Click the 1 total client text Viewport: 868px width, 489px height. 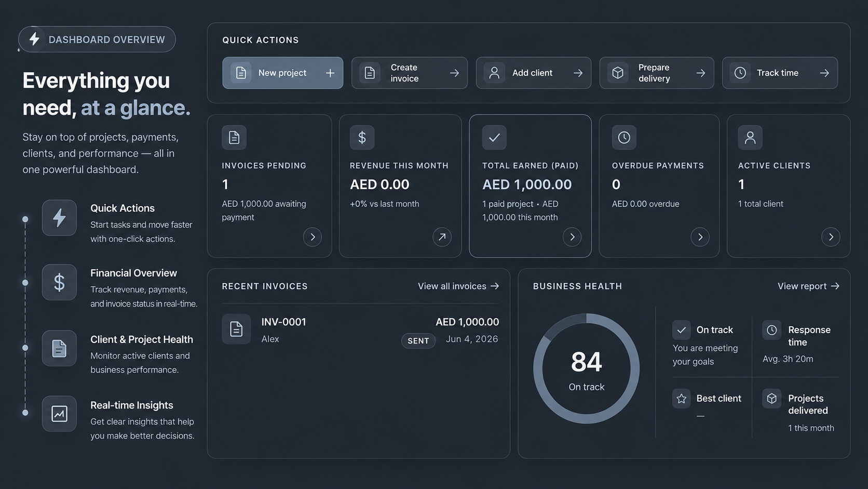pos(761,204)
